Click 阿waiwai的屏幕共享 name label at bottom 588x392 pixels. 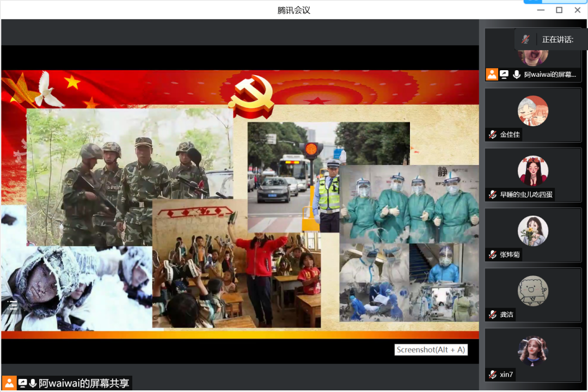[x=84, y=383]
